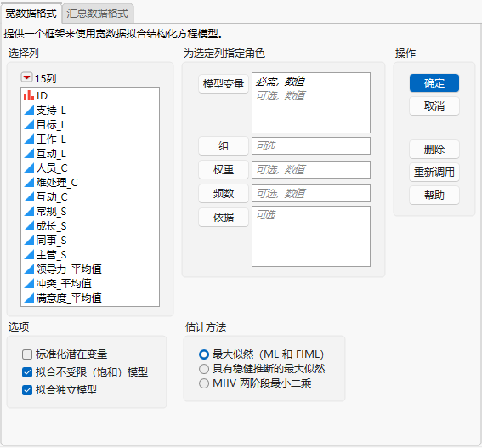The width and height of the screenshot is (482, 448).
Task: Switch to the 宽数据格式 tab
Action: 31,14
